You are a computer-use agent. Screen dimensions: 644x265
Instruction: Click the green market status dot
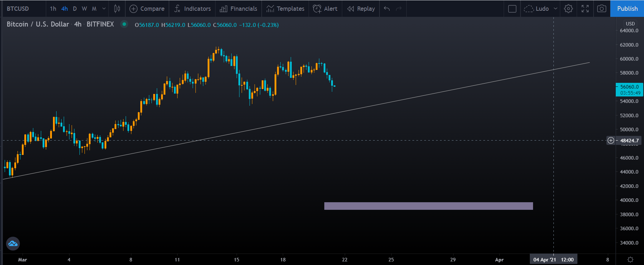[x=124, y=24]
